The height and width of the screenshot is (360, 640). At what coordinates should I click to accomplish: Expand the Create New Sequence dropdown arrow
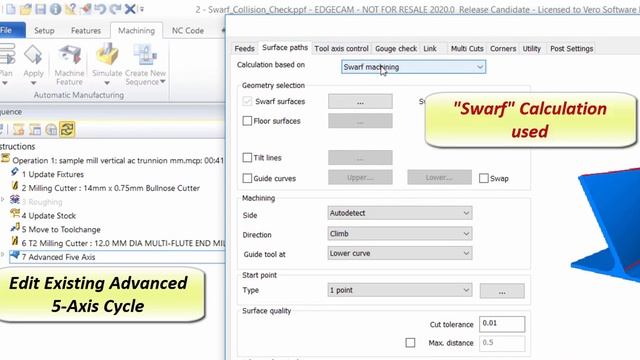tap(162, 82)
